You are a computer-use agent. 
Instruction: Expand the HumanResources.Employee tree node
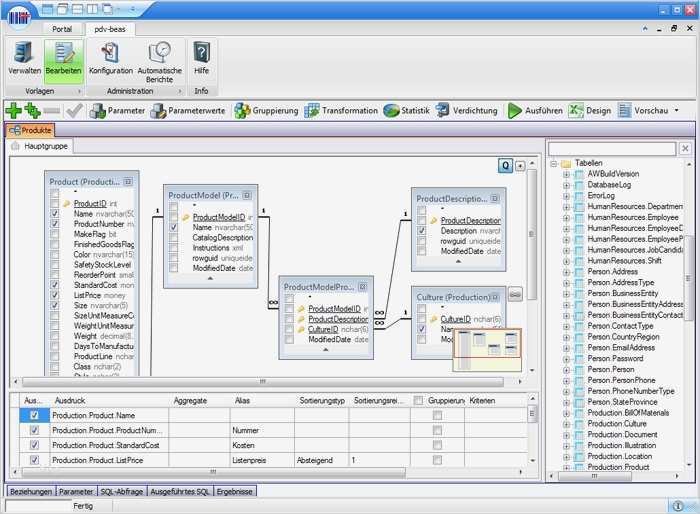click(x=566, y=217)
